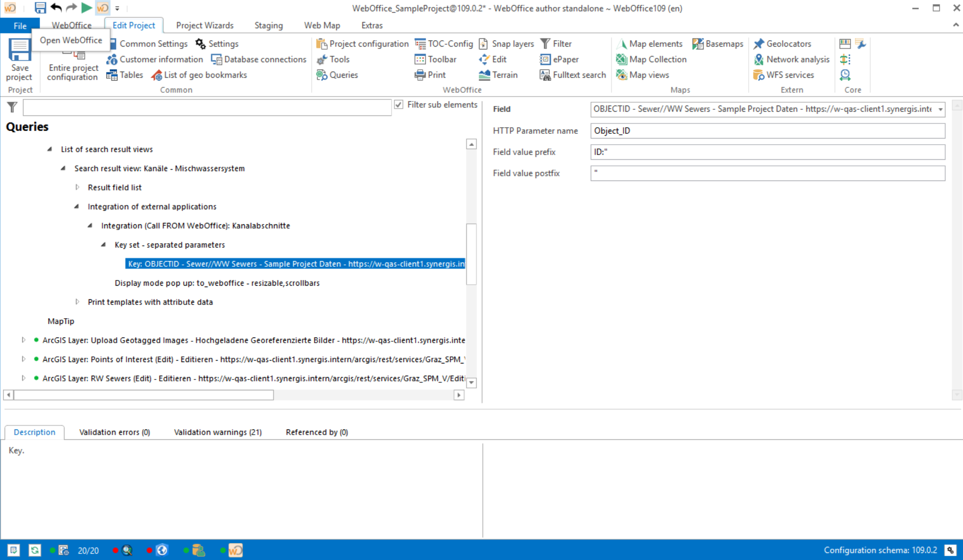
Task: Collapse the Integration of external applications node
Action: point(77,206)
